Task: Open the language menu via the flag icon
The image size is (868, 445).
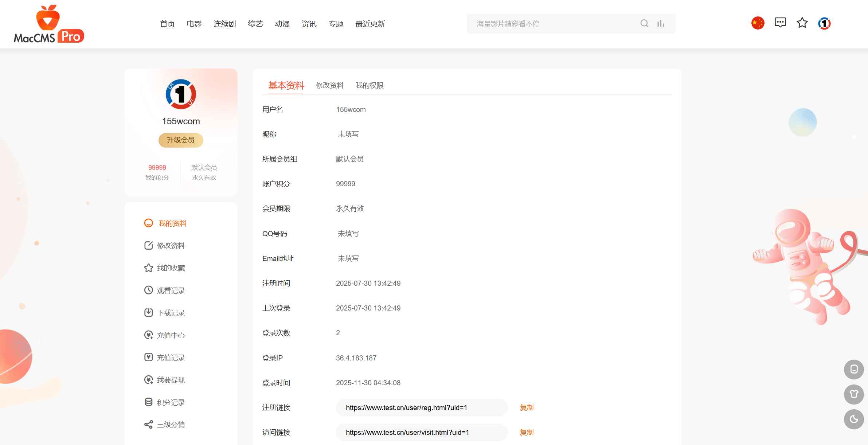Action: [x=757, y=23]
